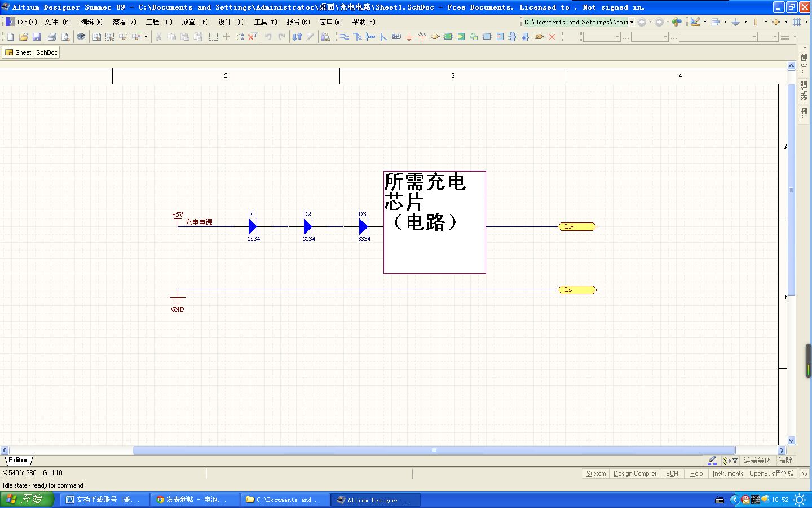This screenshot has height=508, width=812.
Task: Select the Place Bus tool
Action: [358, 37]
